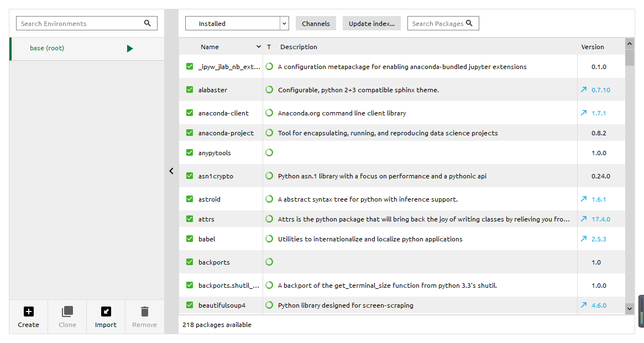
Task: Click the package type circle icon for anaconda-client
Action: coord(269,113)
